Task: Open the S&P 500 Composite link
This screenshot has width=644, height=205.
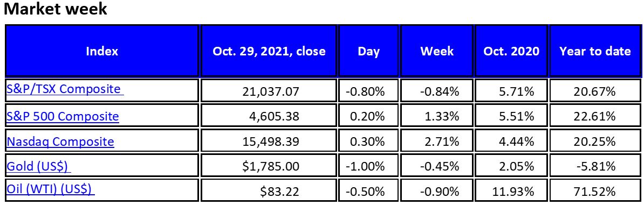Action: point(63,116)
